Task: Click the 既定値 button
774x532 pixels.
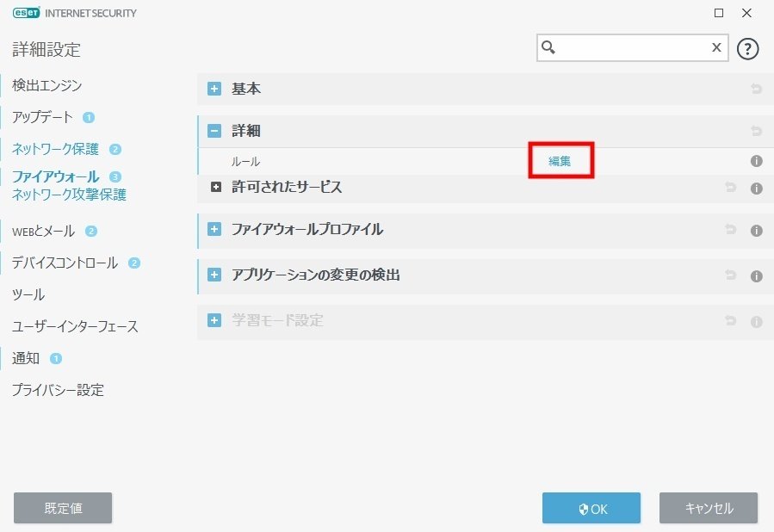Action: (x=63, y=508)
